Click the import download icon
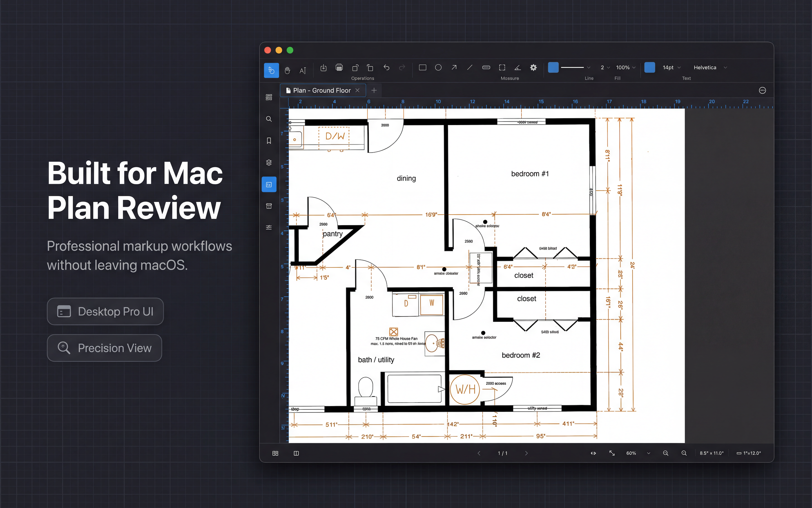 pyautogui.click(x=323, y=68)
